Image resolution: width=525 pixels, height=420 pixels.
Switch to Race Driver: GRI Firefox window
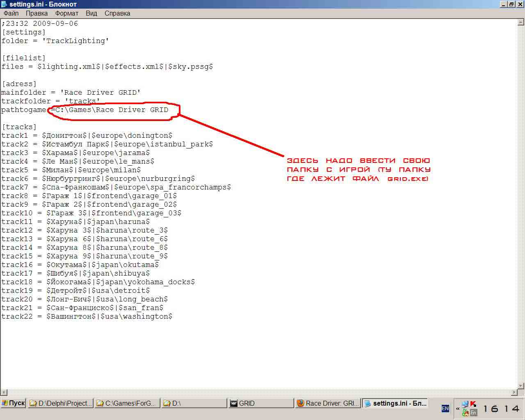click(x=328, y=403)
